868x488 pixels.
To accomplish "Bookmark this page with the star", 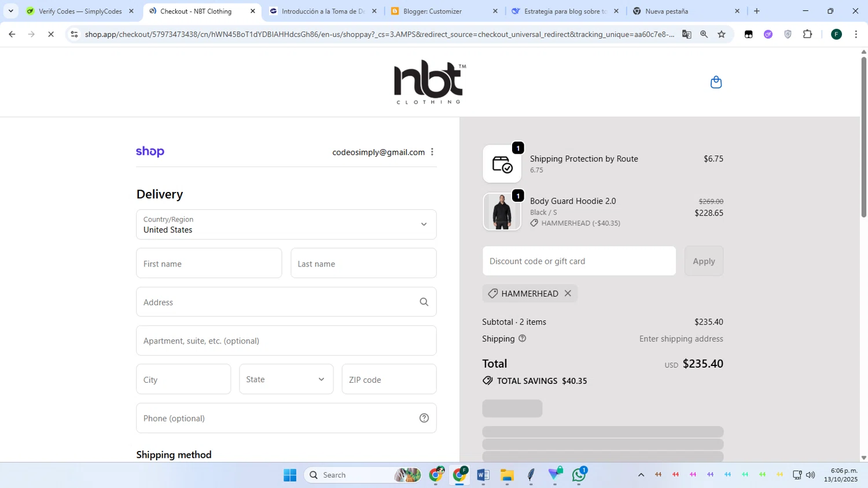I will pyautogui.click(x=722, y=34).
